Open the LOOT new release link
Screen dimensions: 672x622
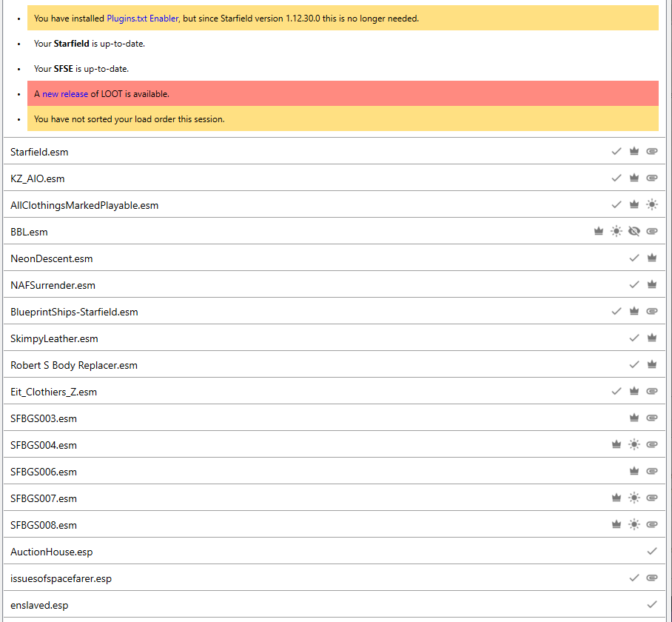click(65, 94)
